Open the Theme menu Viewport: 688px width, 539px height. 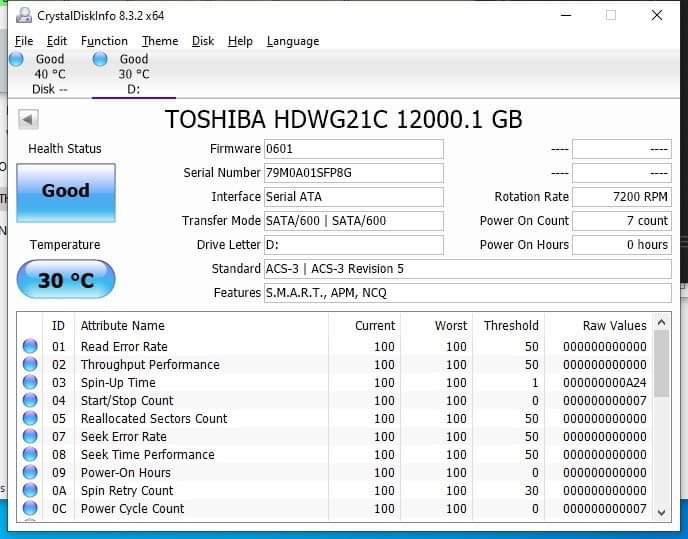[x=160, y=41]
